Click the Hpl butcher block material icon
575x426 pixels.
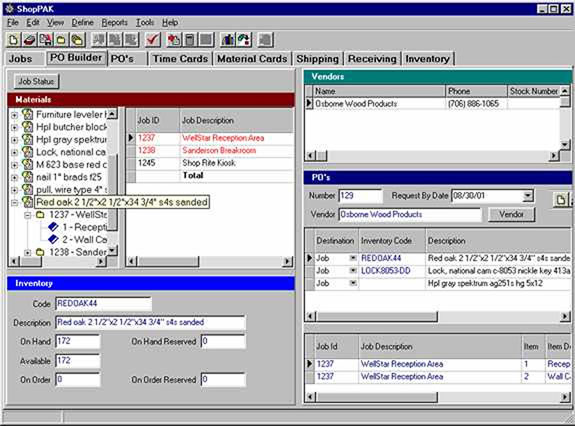27,127
